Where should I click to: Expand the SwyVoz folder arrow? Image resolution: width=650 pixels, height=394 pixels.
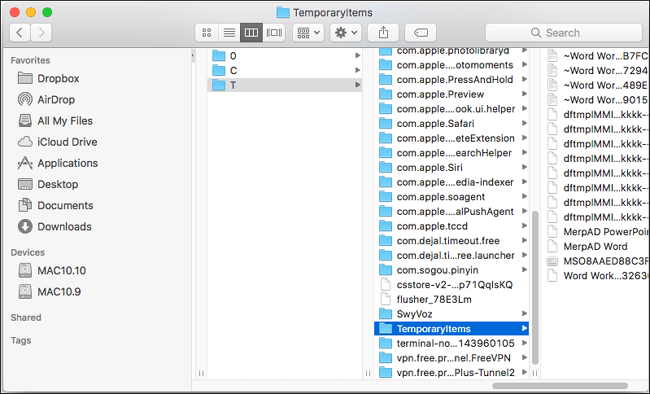coord(524,314)
